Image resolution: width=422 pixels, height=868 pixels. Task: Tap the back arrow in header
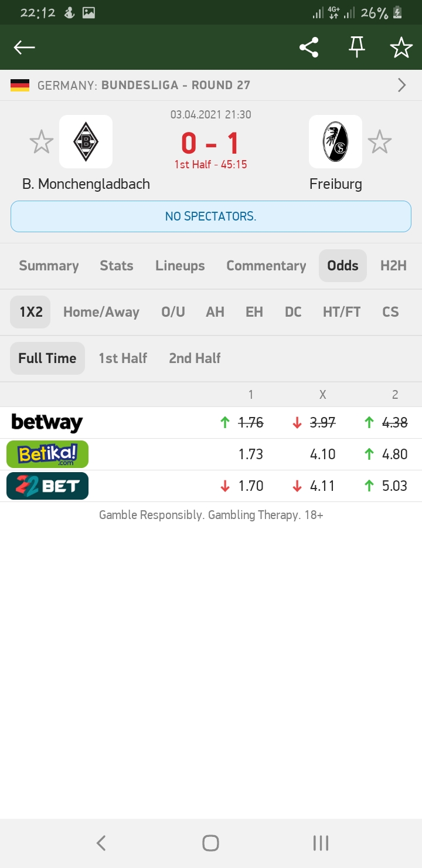(25, 48)
